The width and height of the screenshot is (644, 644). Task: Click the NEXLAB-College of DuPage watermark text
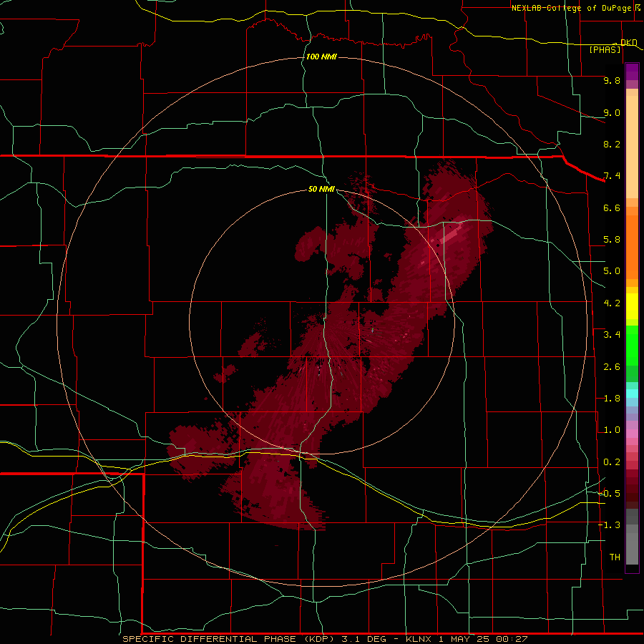coord(572,8)
